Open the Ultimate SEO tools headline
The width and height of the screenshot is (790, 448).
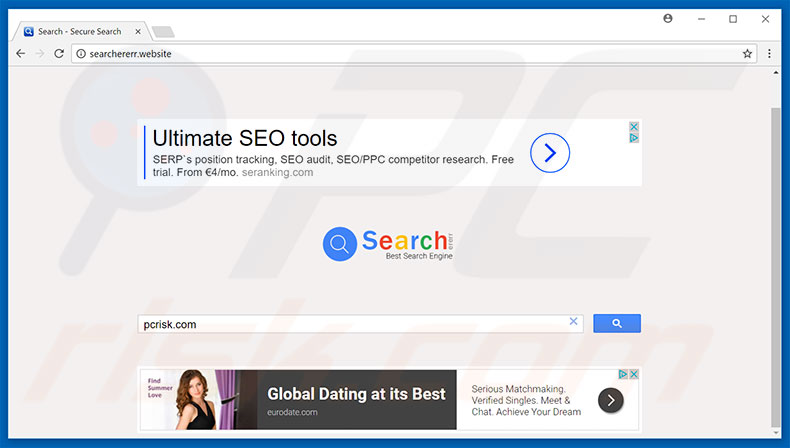pyautogui.click(x=245, y=138)
